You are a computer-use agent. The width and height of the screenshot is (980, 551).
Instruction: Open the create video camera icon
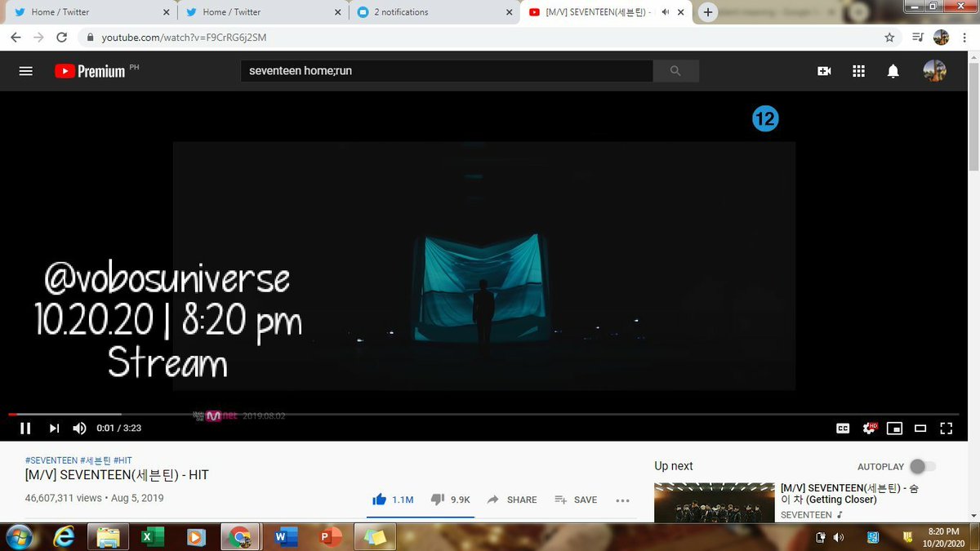pyautogui.click(x=824, y=71)
